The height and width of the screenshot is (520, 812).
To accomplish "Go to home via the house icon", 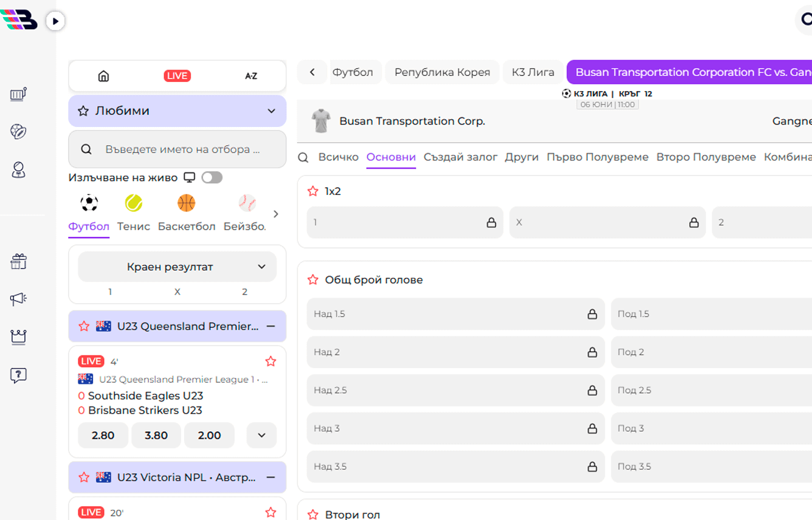I will [104, 76].
